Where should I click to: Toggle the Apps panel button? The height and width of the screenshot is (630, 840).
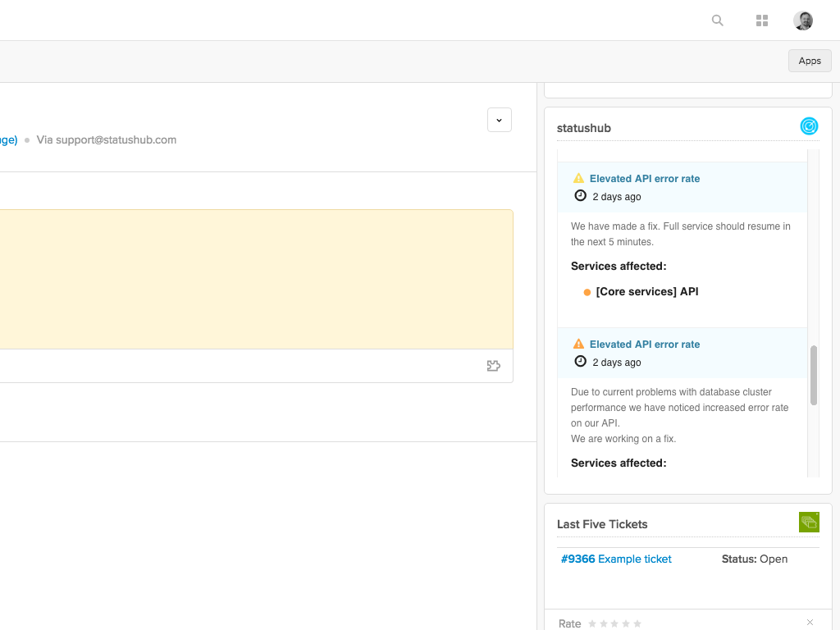click(810, 61)
